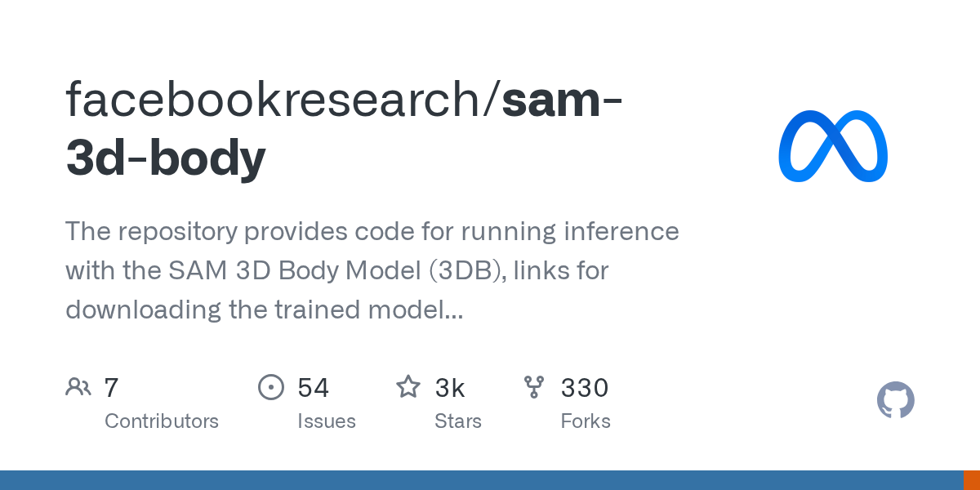Click the Meta infinity logo
The image size is (980, 490).
(833, 146)
